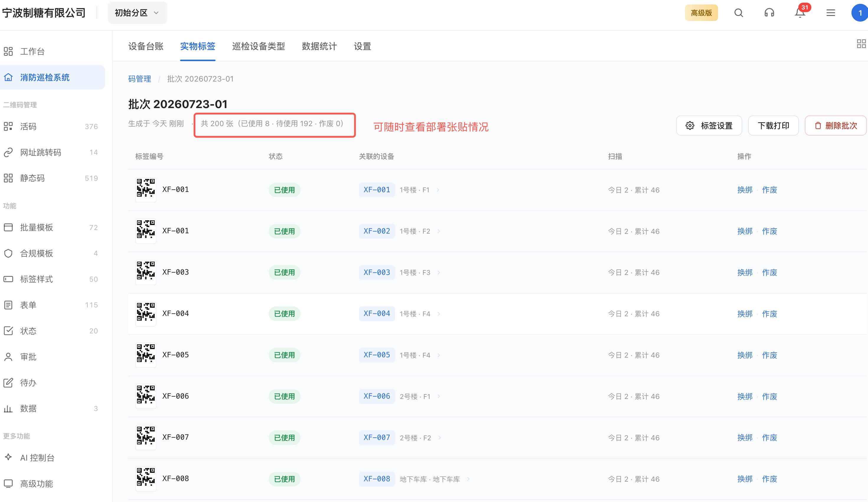The image size is (868, 502).
Task: Click the 删除批次 button
Action: click(836, 125)
